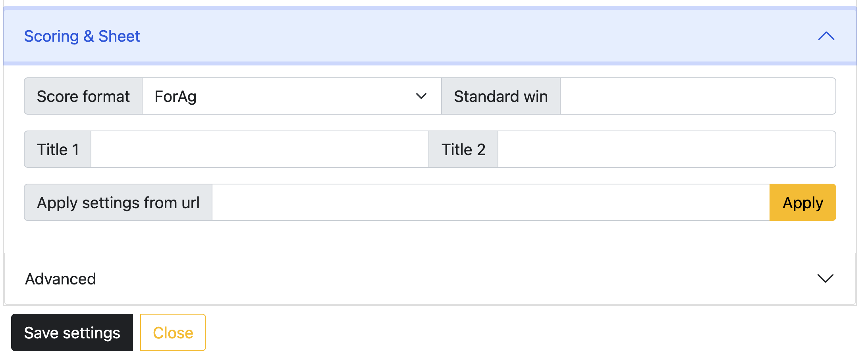Click the Scoring & Sheet heading
868x361 pixels.
(x=82, y=36)
